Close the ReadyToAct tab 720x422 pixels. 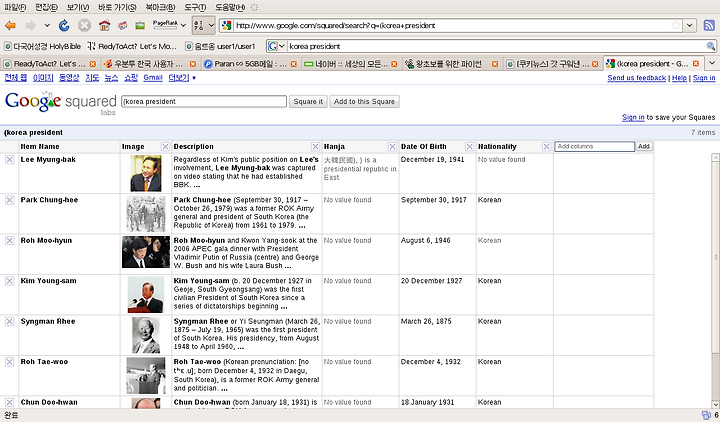(93, 64)
